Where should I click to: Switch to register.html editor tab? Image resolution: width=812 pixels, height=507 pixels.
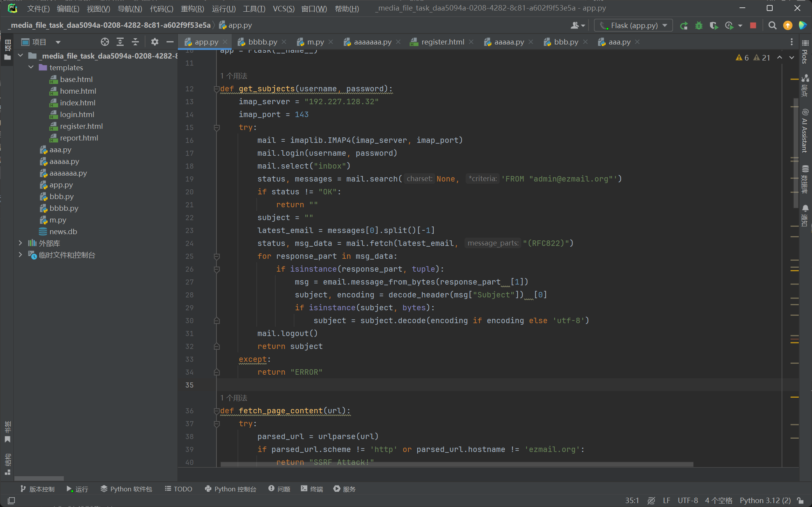(x=442, y=42)
